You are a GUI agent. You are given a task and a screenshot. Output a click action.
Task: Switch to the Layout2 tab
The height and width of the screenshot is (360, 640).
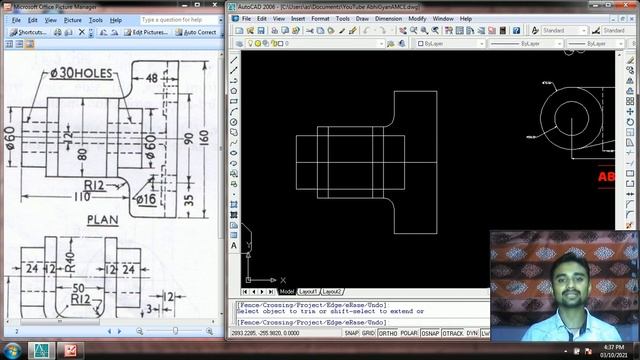tap(332, 292)
